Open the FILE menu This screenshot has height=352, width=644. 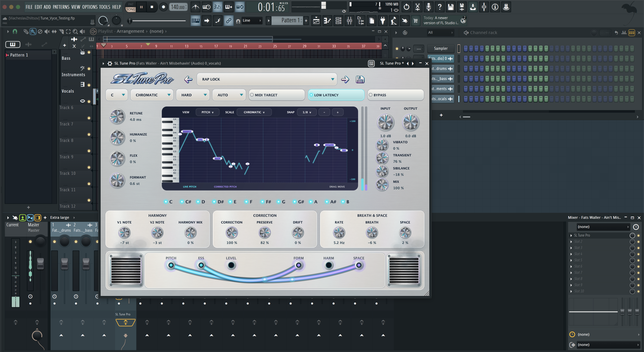tap(29, 7)
